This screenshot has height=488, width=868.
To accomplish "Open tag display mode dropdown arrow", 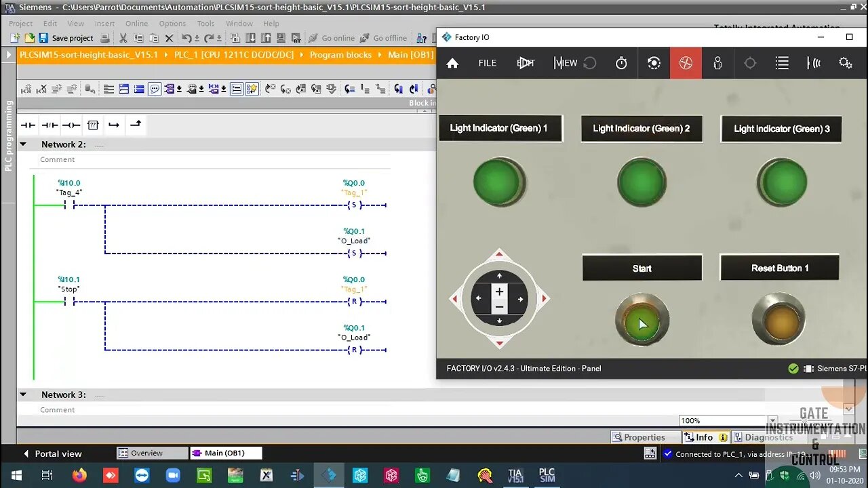I will pyautogui.click(x=179, y=89).
